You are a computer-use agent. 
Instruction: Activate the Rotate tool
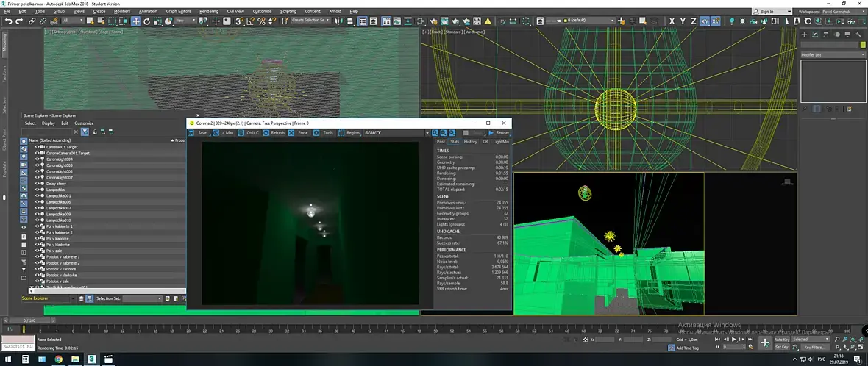click(x=146, y=21)
